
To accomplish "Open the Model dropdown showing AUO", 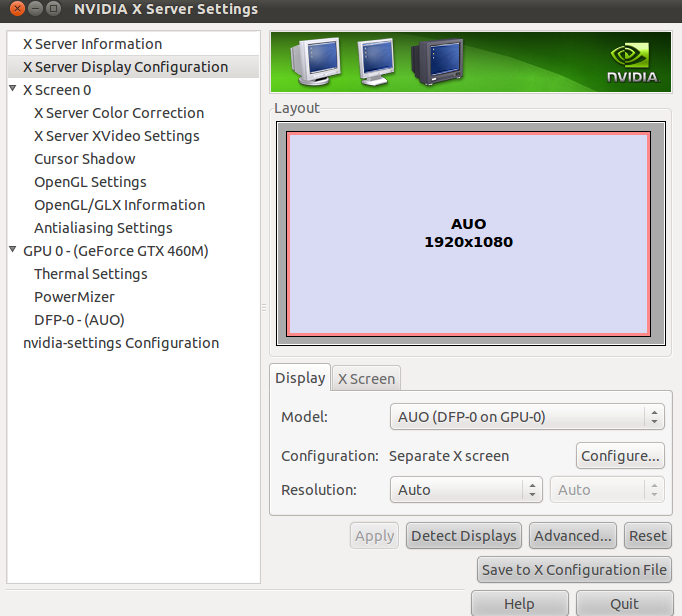I will tap(526, 417).
